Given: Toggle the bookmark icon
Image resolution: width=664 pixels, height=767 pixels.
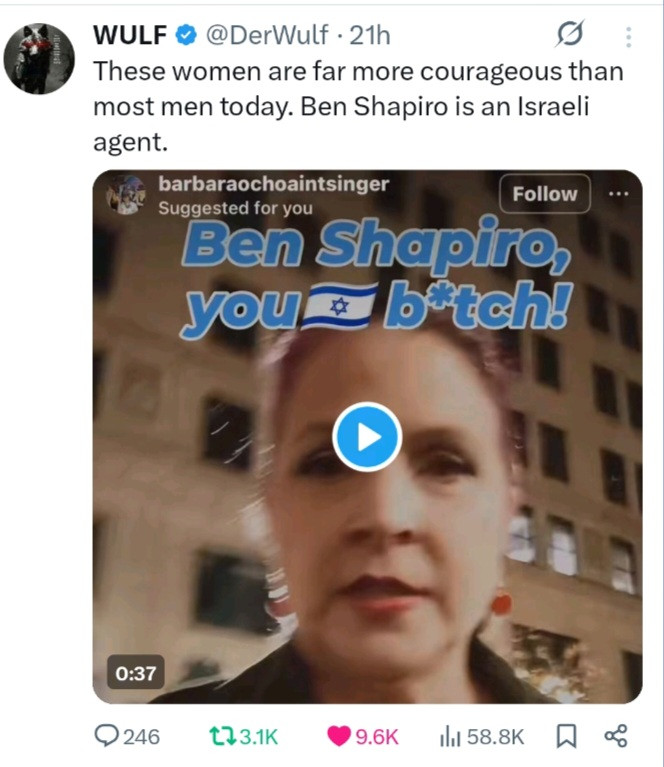Looking at the screenshot, I should coord(567,736).
